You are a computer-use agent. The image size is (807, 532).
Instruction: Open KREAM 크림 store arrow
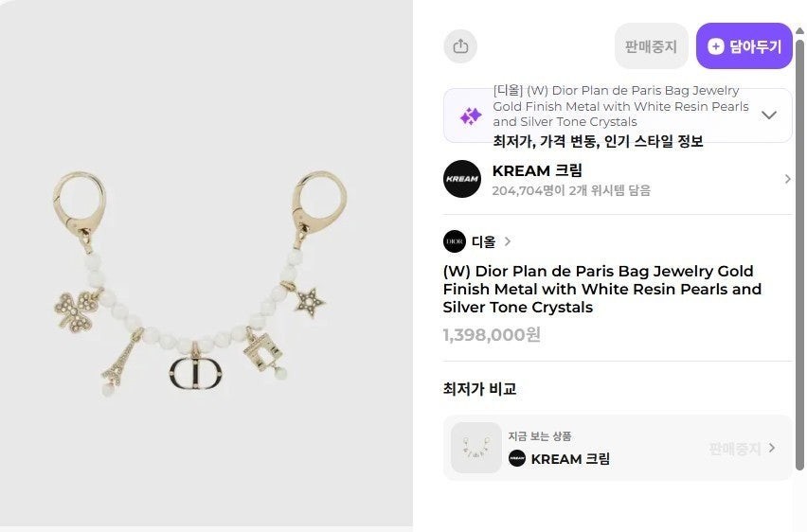click(787, 179)
